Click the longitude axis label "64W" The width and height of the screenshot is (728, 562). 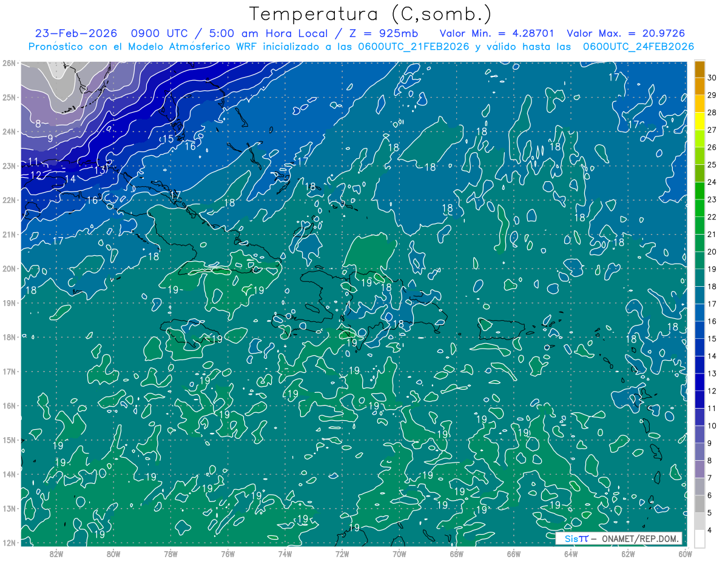click(571, 554)
